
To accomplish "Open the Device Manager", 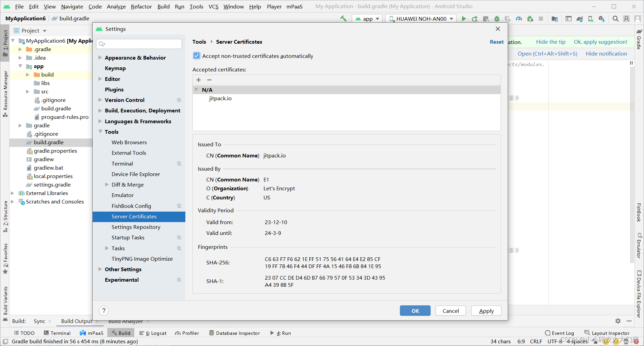I will (x=590, y=19).
